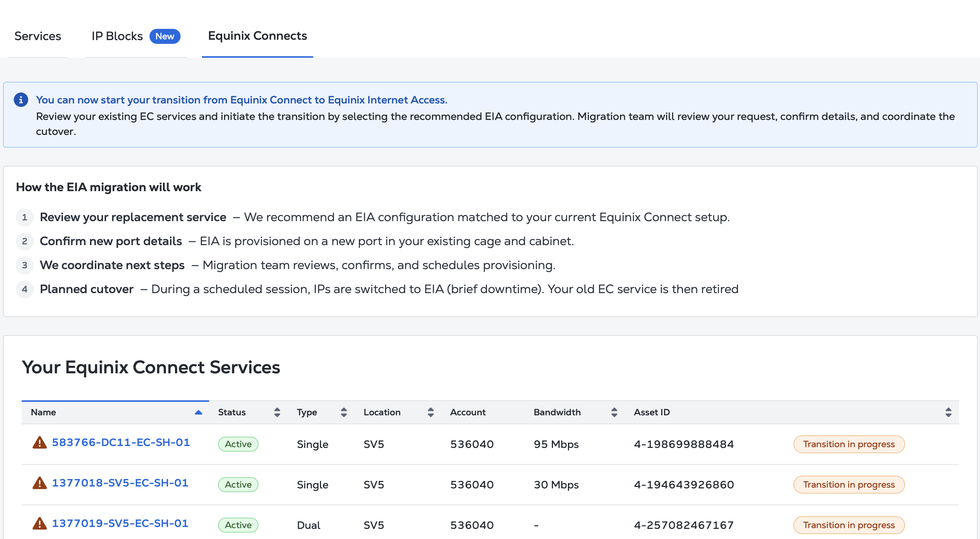Click Transition in progress badge for 1377019-SV5-EC-SH-01

849,525
